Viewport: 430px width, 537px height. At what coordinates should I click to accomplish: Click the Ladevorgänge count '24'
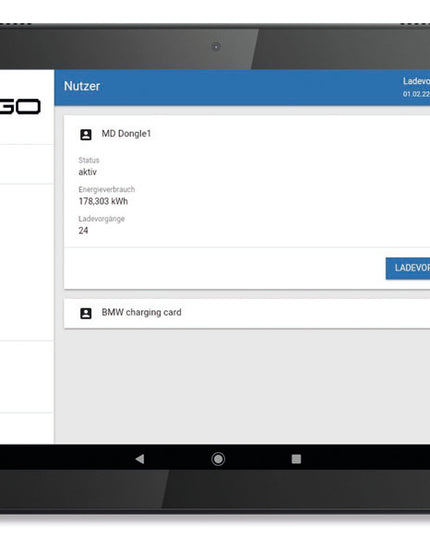coord(83,230)
